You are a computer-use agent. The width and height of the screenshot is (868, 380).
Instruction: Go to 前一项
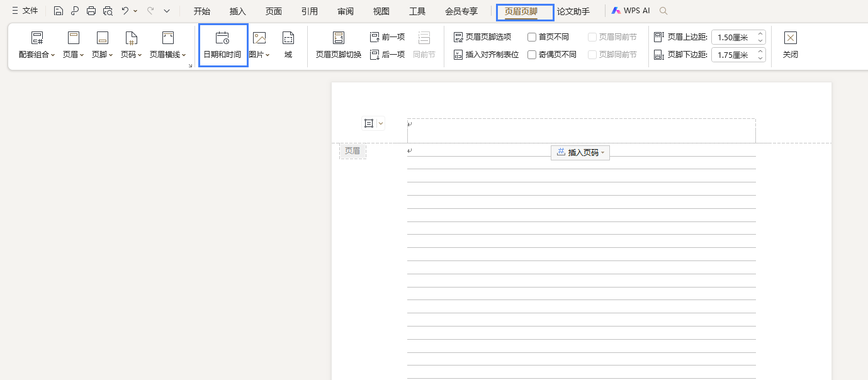387,37
